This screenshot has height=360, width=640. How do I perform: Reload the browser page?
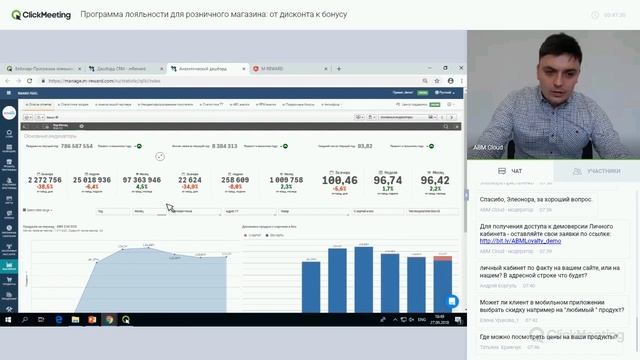tap(29, 81)
